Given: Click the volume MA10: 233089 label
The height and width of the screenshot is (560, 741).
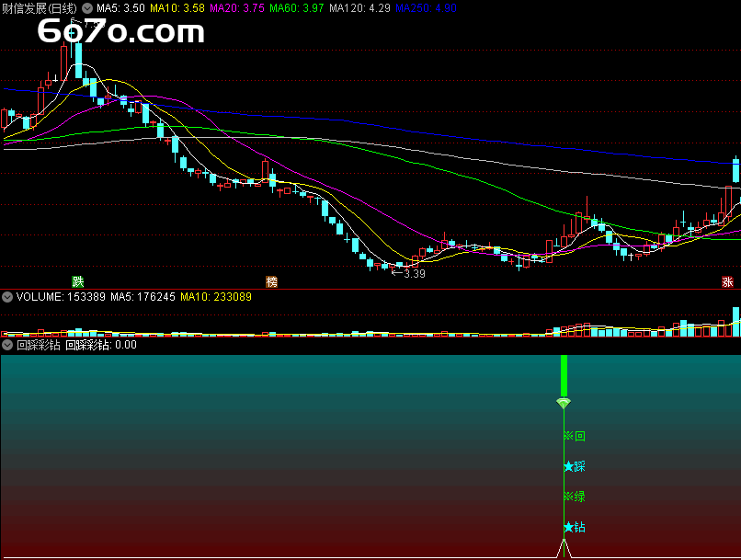Looking at the screenshot, I should pyautogui.click(x=216, y=297).
